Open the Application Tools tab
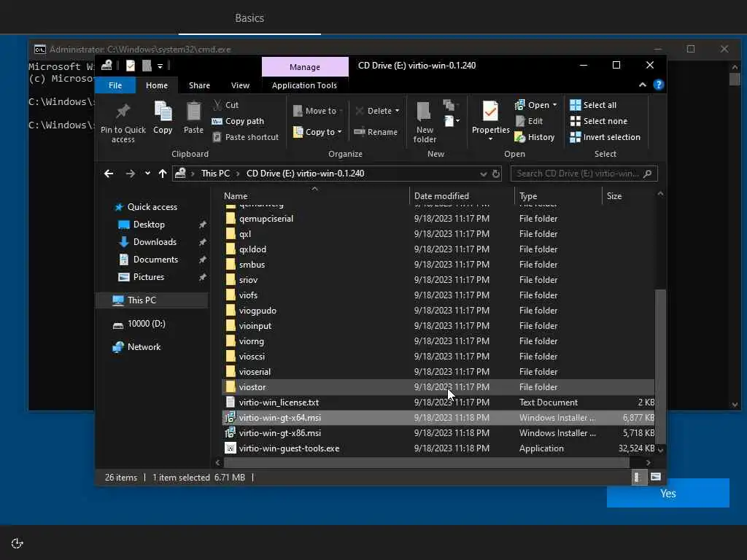The image size is (747, 560). tap(304, 85)
